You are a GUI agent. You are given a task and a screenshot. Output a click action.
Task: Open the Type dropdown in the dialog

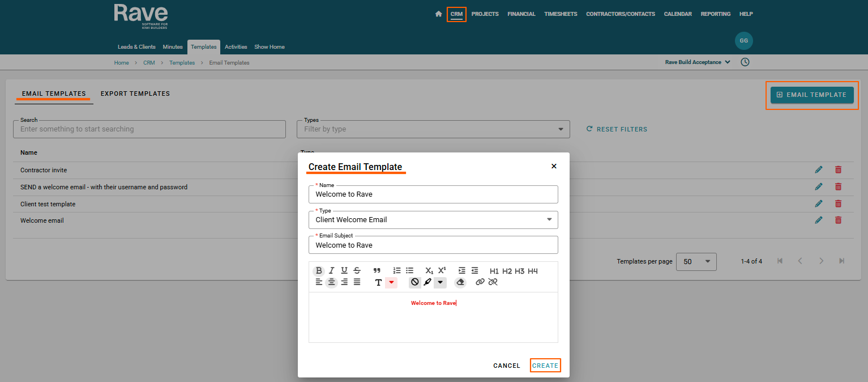433,220
